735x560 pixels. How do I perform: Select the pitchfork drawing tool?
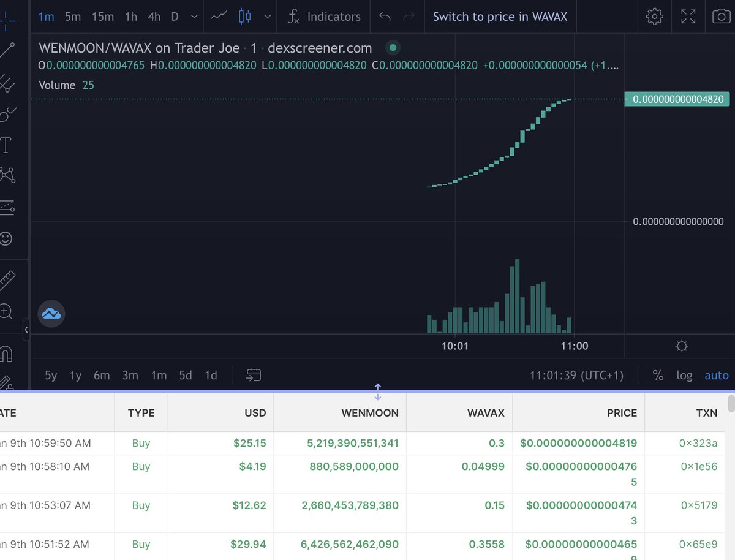(7, 83)
